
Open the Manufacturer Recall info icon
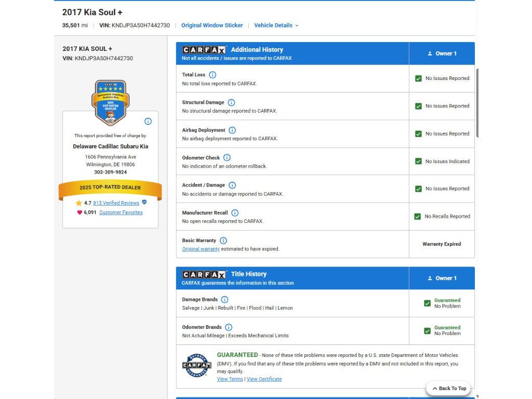point(235,212)
